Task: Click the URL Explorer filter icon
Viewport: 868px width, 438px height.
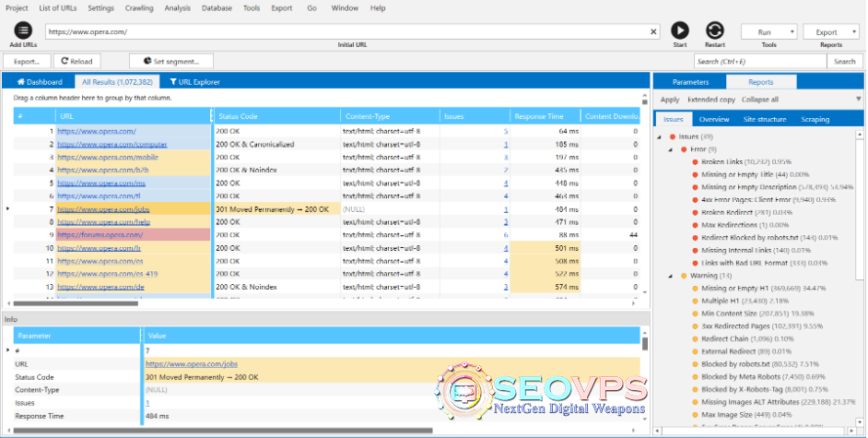Action: tap(173, 82)
